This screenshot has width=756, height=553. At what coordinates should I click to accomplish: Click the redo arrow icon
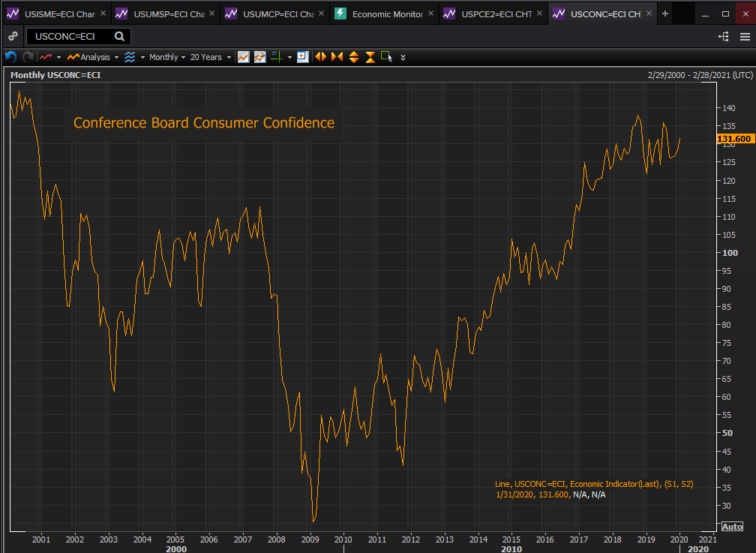tap(28, 57)
